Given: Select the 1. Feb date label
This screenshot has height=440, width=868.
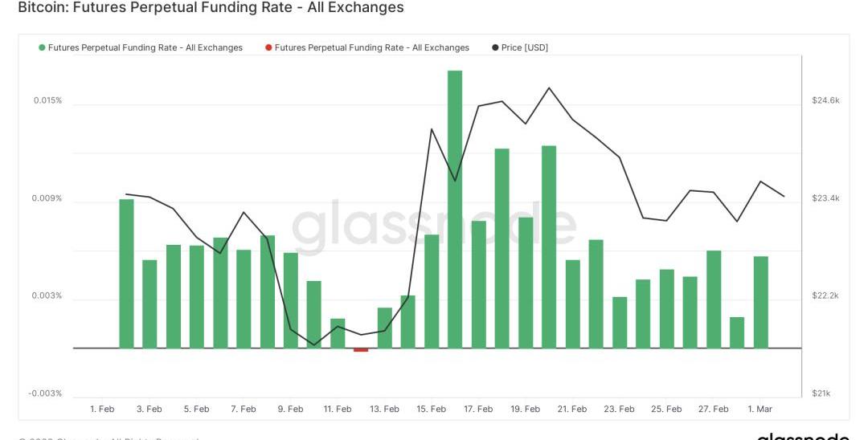Looking at the screenshot, I should [x=102, y=409].
